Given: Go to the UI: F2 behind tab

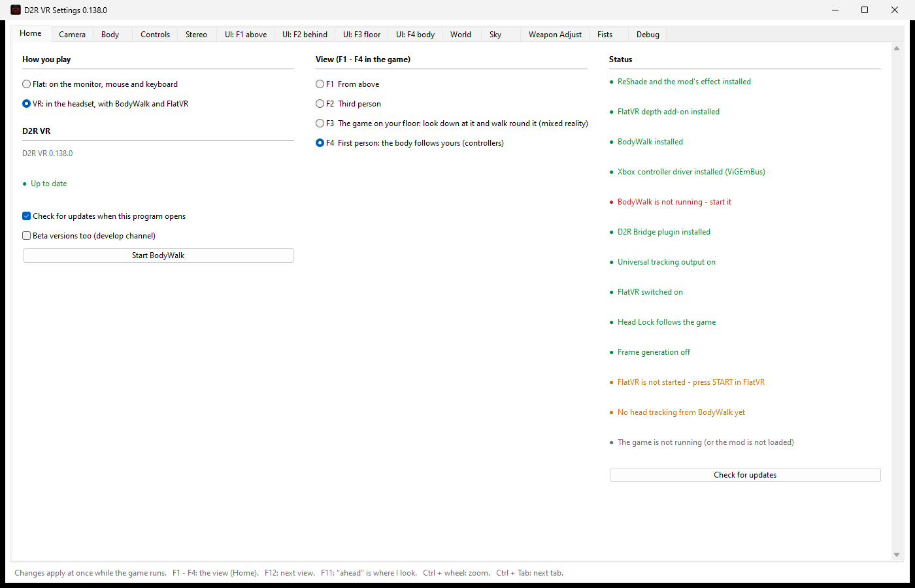Looking at the screenshot, I should coord(305,35).
